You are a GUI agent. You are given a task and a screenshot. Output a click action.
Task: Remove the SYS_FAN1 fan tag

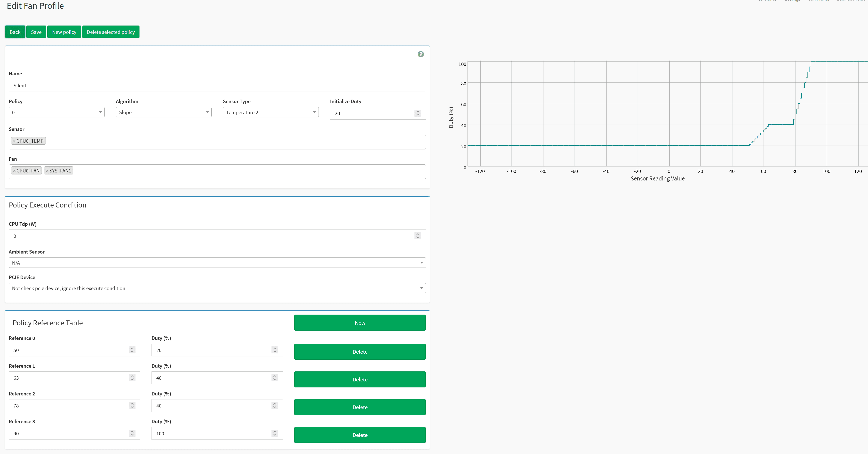click(x=47, y=171)
